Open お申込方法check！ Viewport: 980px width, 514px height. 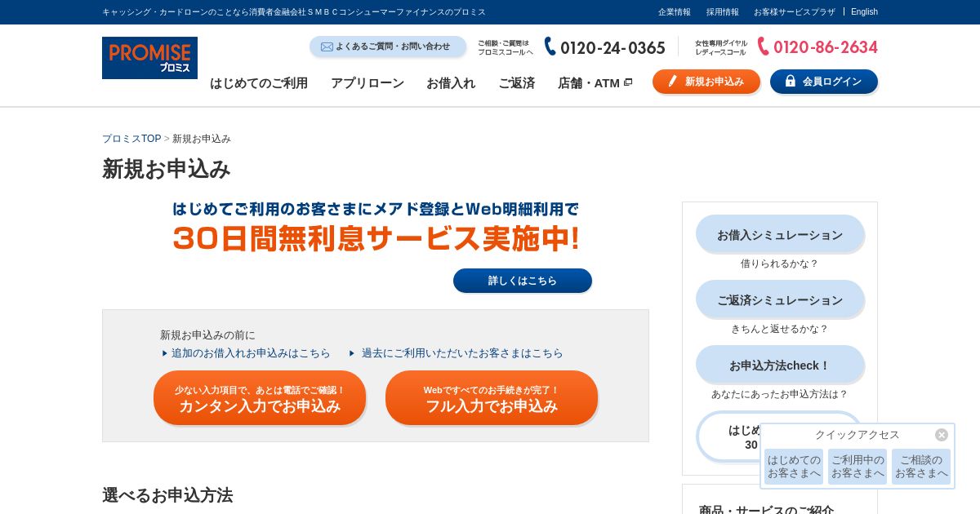point(780,365)
